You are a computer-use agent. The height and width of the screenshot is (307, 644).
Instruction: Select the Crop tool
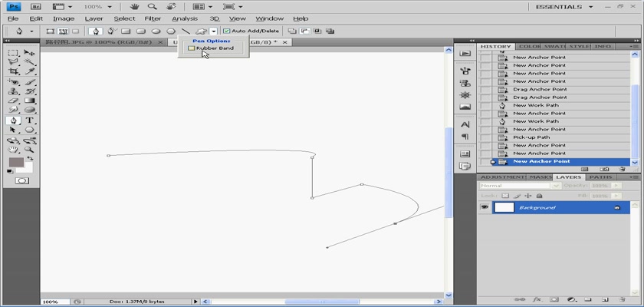14,71
